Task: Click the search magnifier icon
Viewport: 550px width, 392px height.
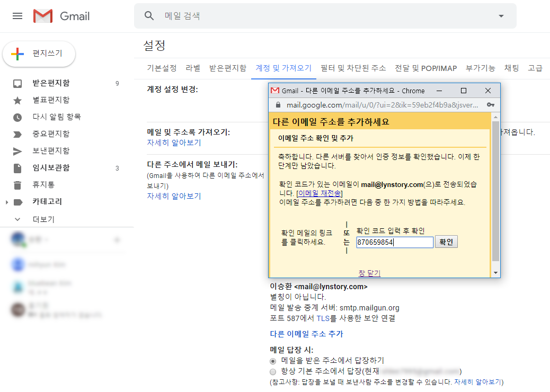Action: point(149,16)
